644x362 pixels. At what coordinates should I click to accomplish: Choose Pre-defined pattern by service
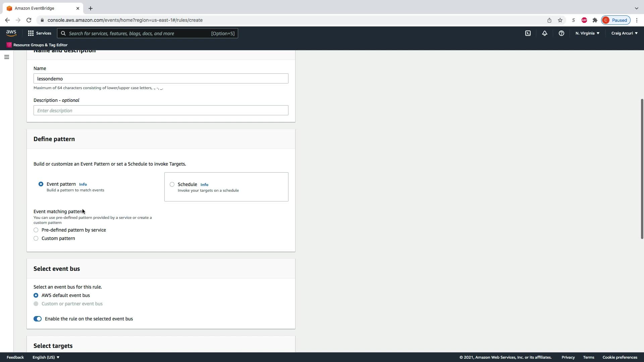[36, 230]
